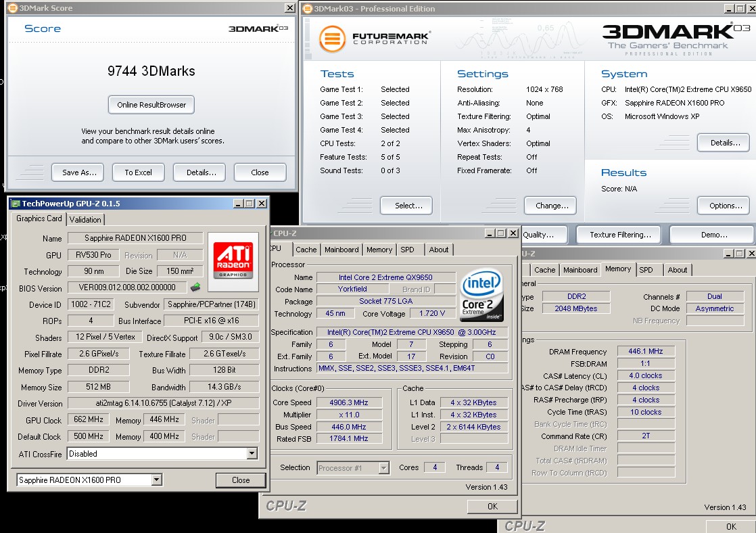The width and height of the screenshot is (756, 533).
Task: Open the SPD tab in front CPU-Z
Action: pos(407,250)
